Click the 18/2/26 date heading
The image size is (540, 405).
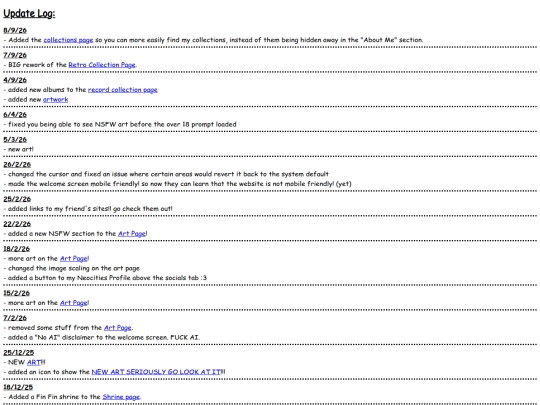click(x=17, y=249)
